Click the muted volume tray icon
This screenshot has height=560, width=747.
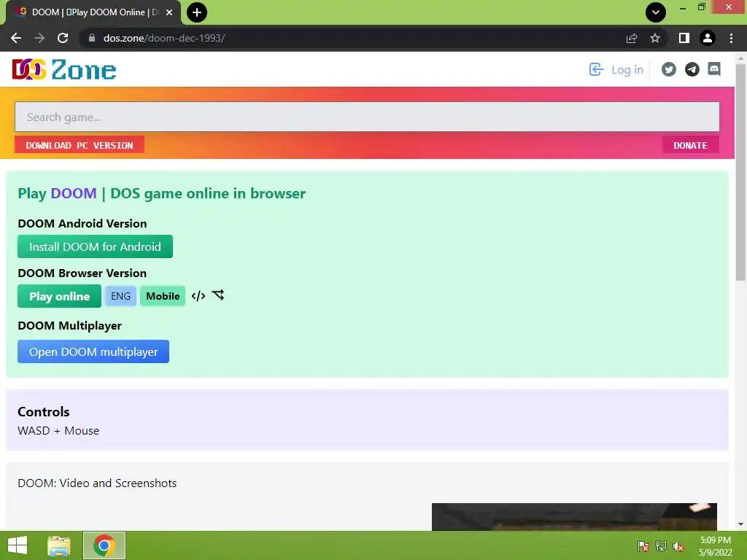click(678, 546)
